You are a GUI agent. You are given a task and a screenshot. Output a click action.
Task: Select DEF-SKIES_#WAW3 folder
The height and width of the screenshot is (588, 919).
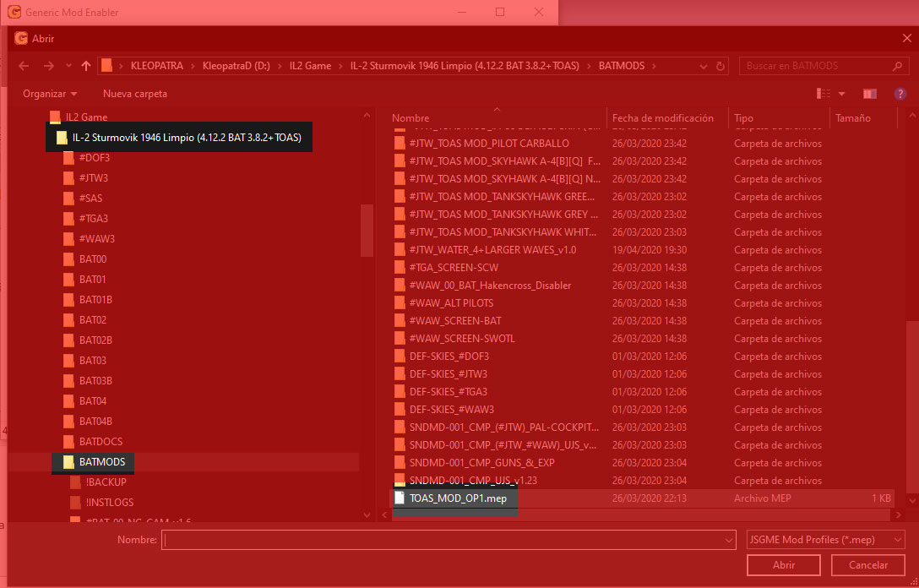pos(451,410)
